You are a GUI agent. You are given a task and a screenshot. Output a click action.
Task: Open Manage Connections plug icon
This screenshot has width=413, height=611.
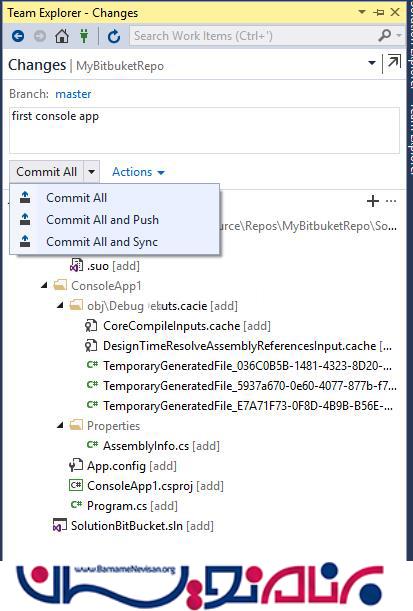point(84,36)
